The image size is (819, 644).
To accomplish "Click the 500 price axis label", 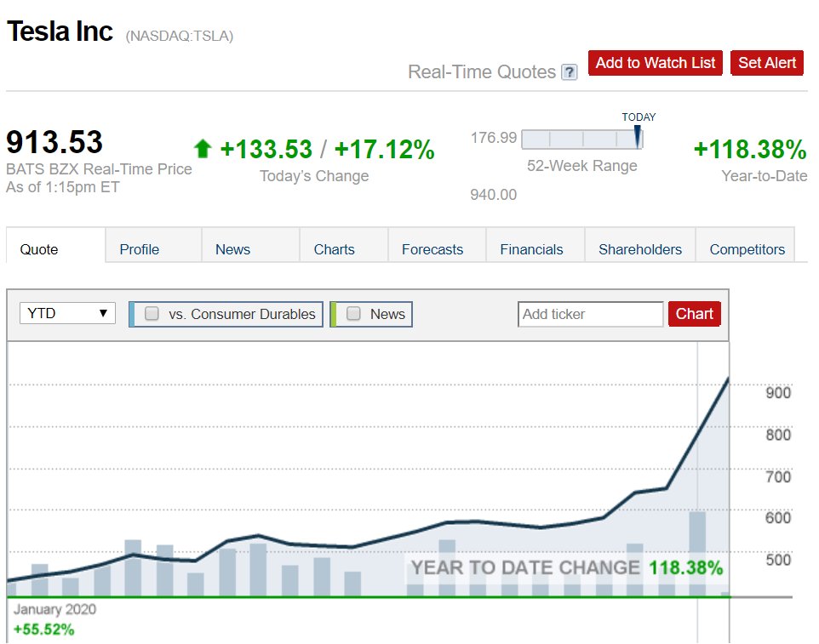I will pos(778,560).
